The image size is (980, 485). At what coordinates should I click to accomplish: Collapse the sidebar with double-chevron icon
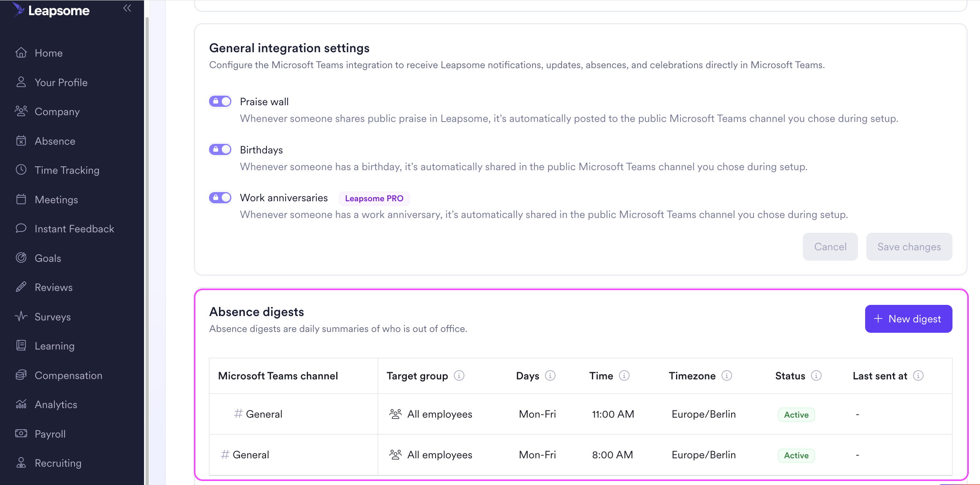127,8
